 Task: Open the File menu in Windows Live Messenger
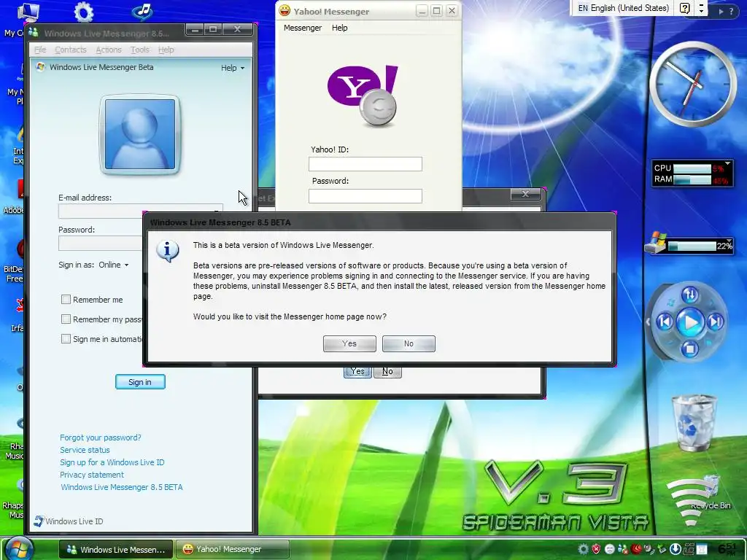click(40, 50)
